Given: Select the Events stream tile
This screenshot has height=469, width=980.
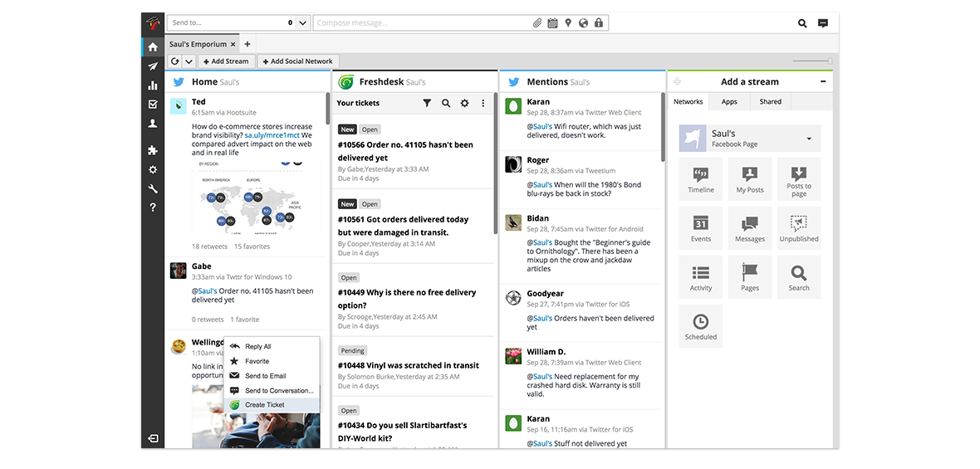Looking at the screenshot, I should pyautogui.click(x=701, y=228).
